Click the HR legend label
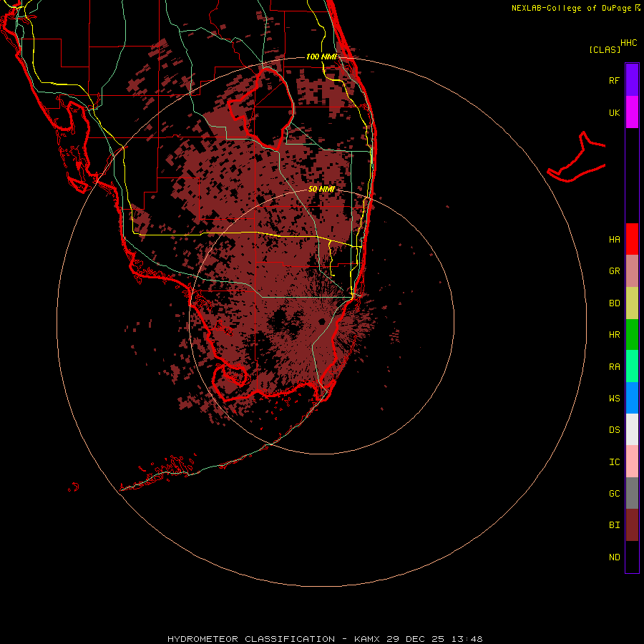The height and width of the screenshot is (644, 644). tap(614, 335)
